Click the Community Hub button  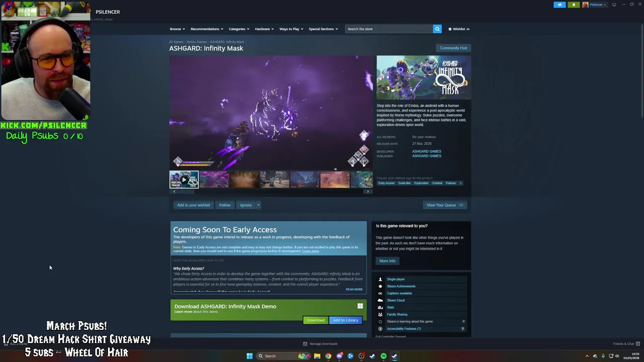coord(453,48)
